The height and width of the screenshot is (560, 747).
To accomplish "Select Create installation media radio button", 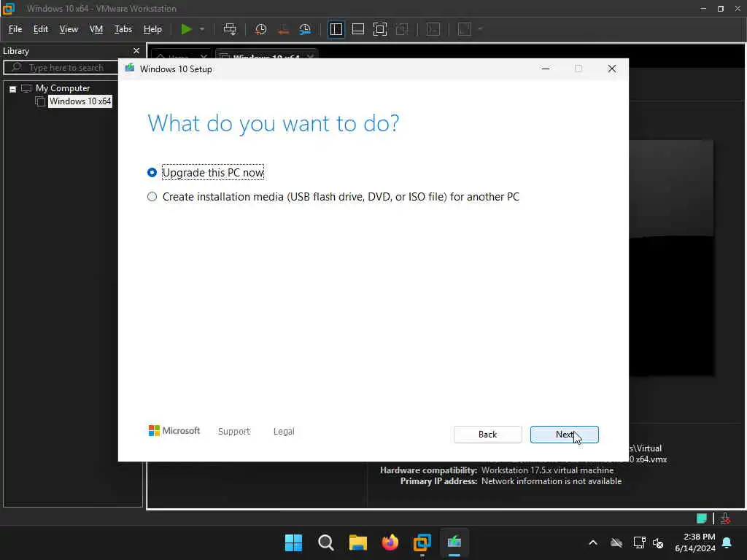I will tap(152, 197).
